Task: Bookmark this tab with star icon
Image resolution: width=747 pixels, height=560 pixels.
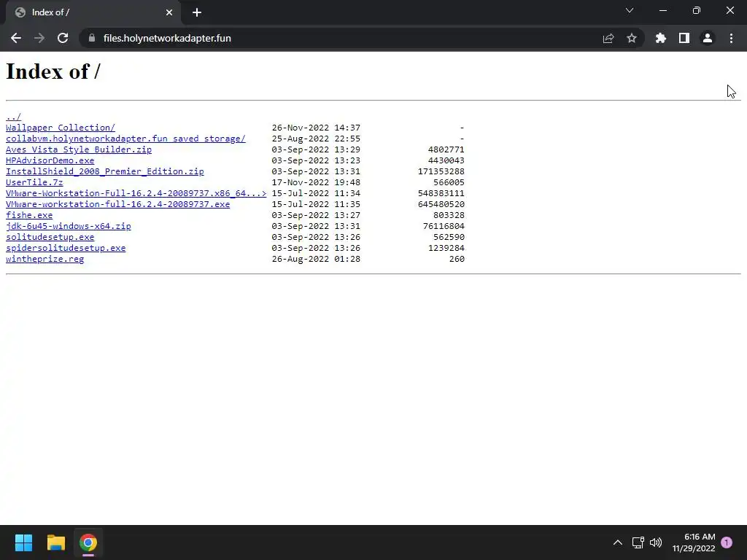Action: point(632,38)
